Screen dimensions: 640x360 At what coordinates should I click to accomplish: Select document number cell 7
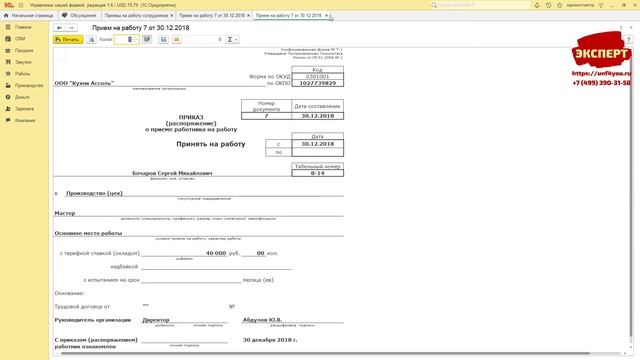point(267,116)
